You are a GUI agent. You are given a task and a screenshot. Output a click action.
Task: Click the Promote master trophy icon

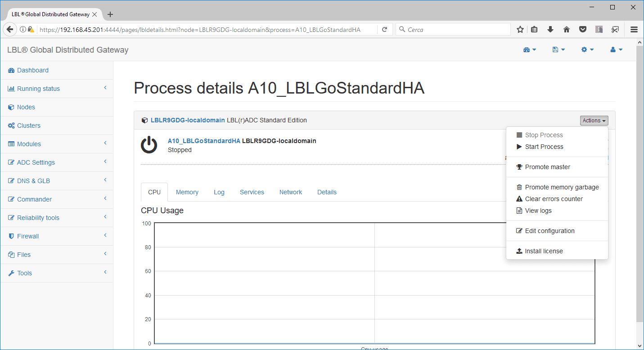(x=519, y=167)
